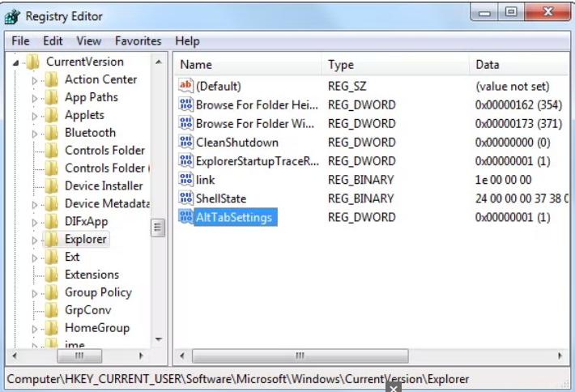Expand the Device Metadata key
This screenshot has height=392, width=575.
coord(35,205)
